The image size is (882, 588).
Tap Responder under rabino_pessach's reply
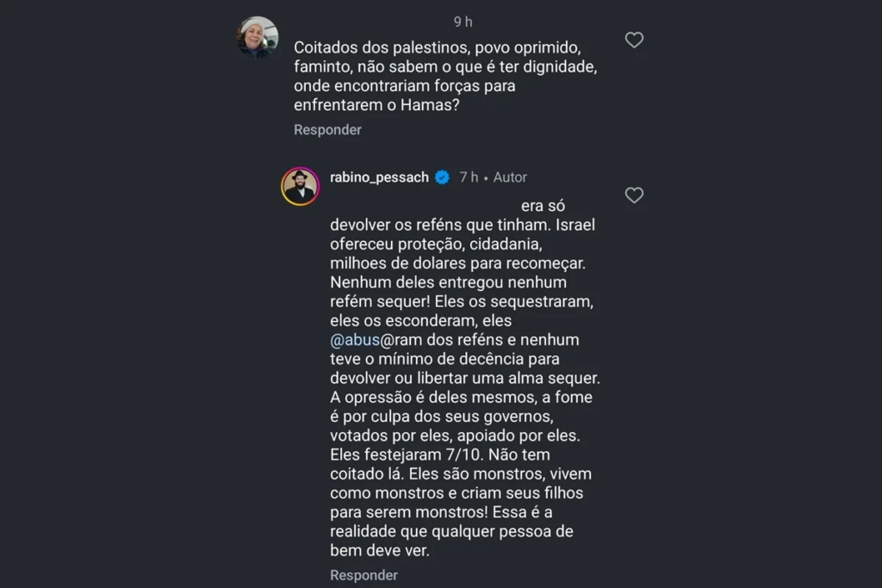(363, 575)
